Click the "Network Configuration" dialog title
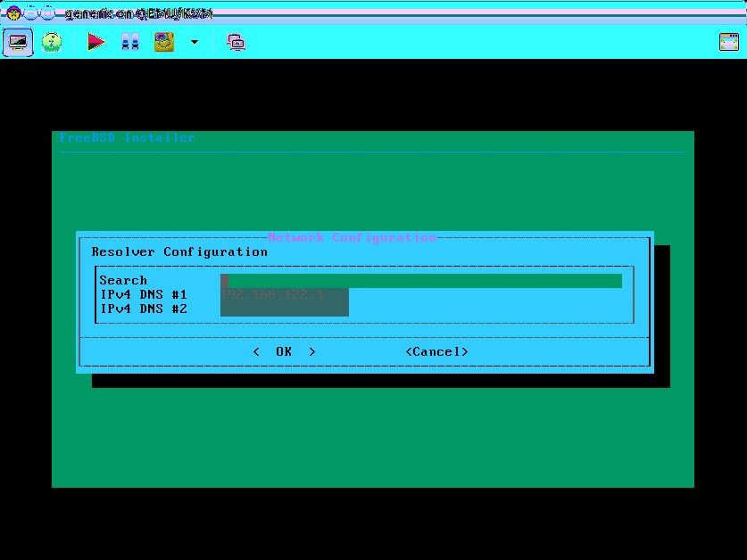Viewport: 747px width, 560px height. 352,237
